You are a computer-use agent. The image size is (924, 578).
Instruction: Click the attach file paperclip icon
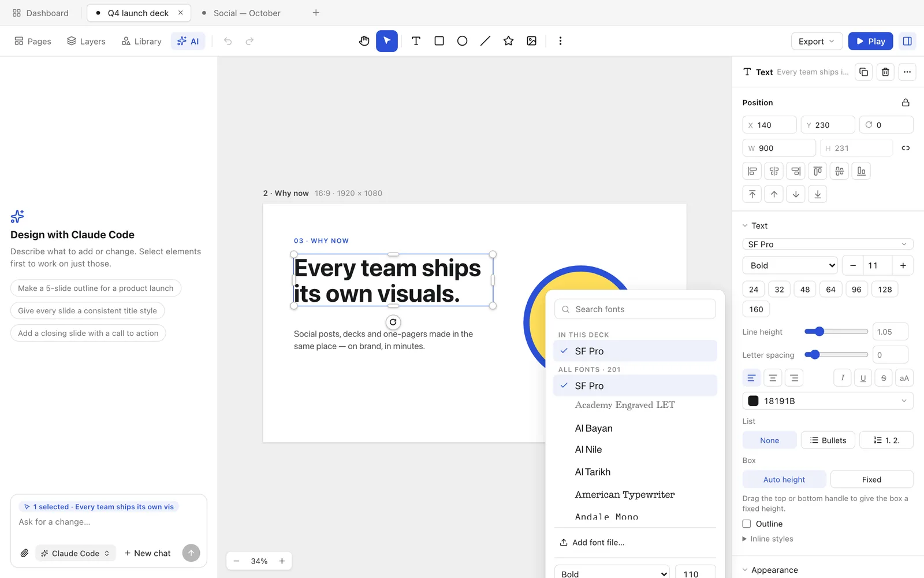coord(24,553)
